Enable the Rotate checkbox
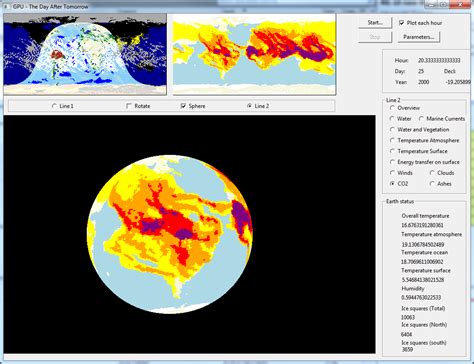 pos(129,106)
